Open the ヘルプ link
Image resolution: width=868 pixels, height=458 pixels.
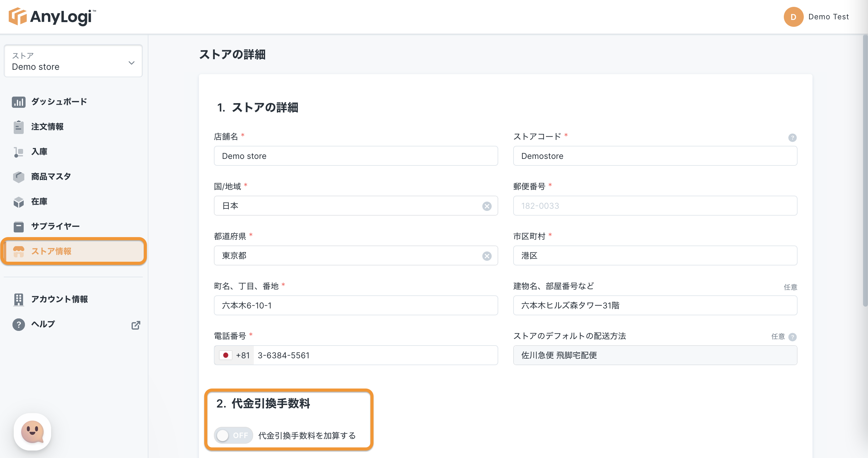[43, 324]
